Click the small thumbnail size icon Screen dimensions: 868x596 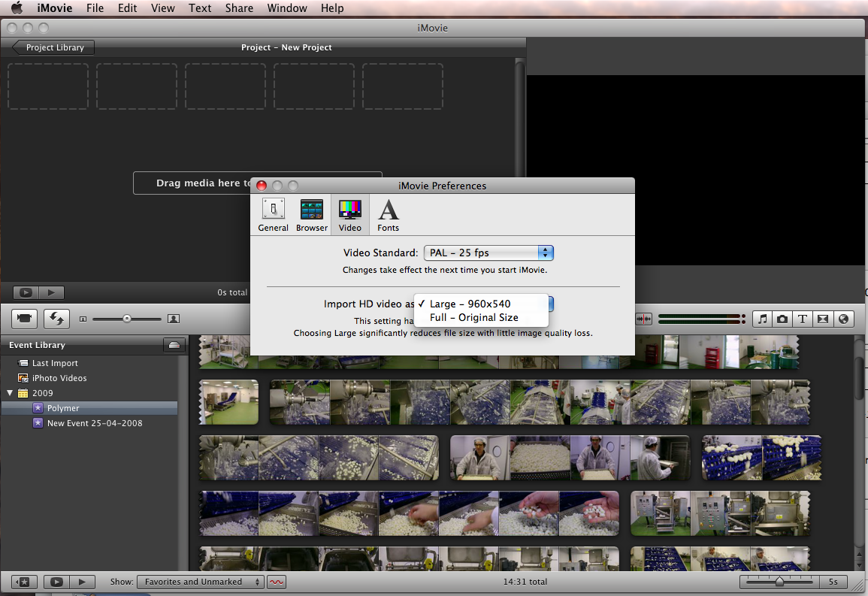[x=83, y=319]
